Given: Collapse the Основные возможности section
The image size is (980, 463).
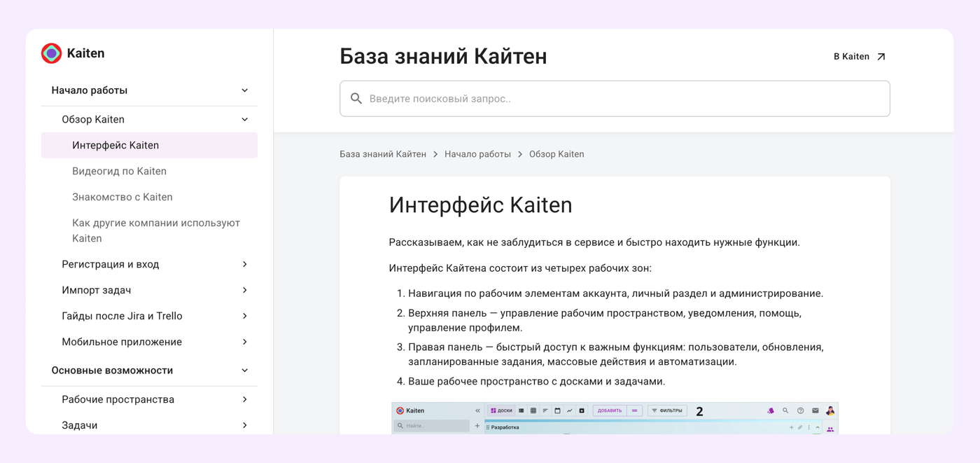Looking at the screenshot, I should tap(244, 371).
